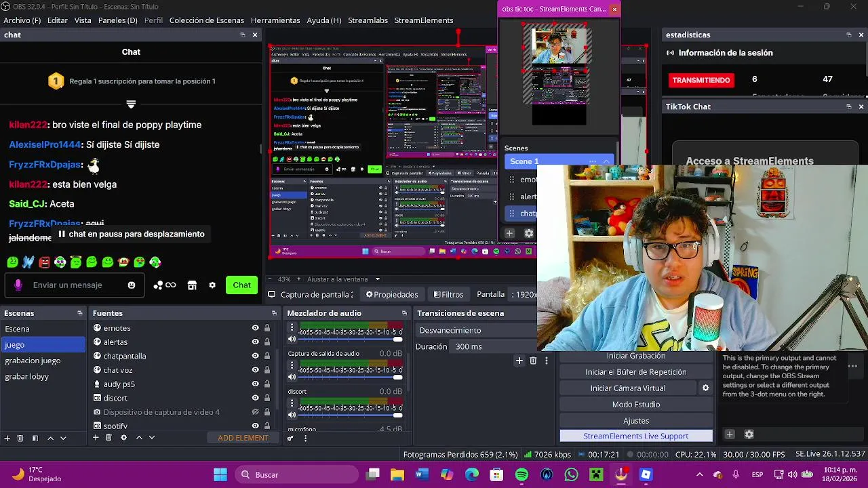The image size is (868, 488).
Task: Click the green Chat send button
Action: click(x=242, y=285)
